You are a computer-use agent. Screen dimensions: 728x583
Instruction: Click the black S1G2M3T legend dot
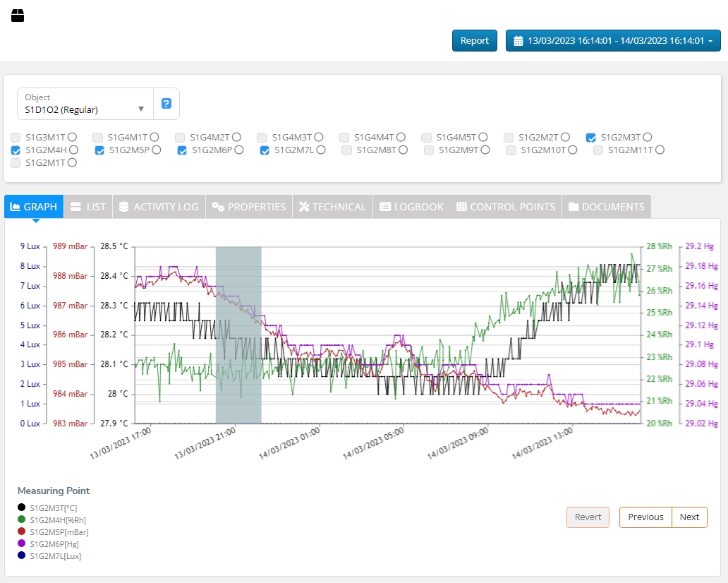coord(21,507)
